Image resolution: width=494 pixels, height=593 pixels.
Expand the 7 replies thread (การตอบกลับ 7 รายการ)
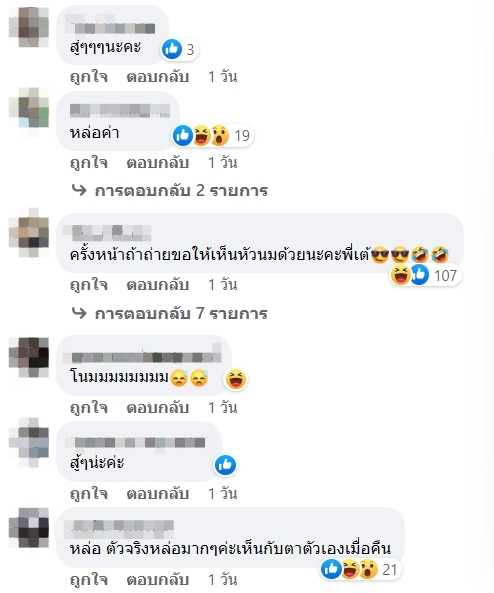point(170,314)
